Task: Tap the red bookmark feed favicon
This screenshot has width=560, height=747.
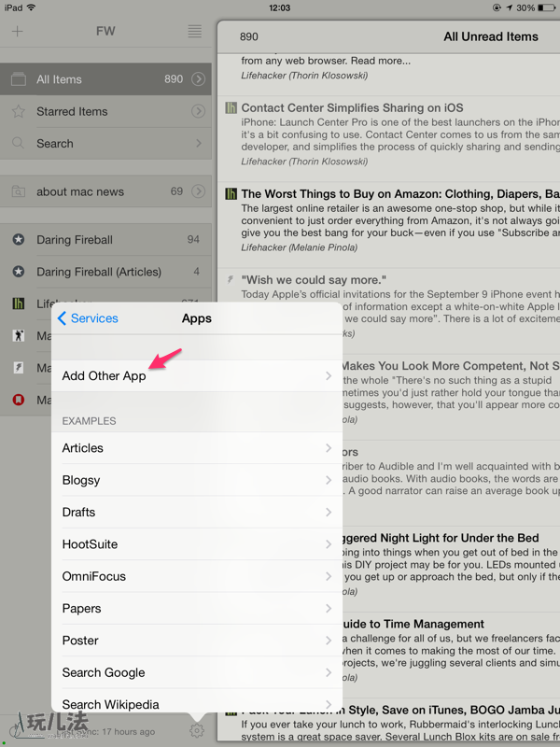Action: [18, 400]
